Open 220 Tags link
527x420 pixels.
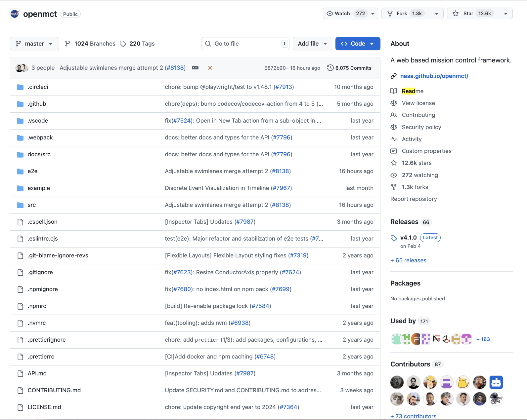pos(137,44)
